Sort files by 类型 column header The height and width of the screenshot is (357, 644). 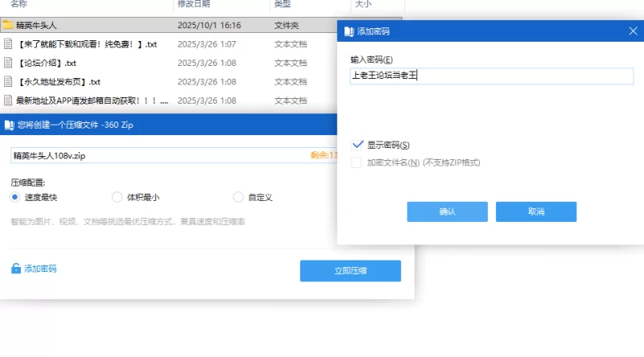(x=282, y=4)
